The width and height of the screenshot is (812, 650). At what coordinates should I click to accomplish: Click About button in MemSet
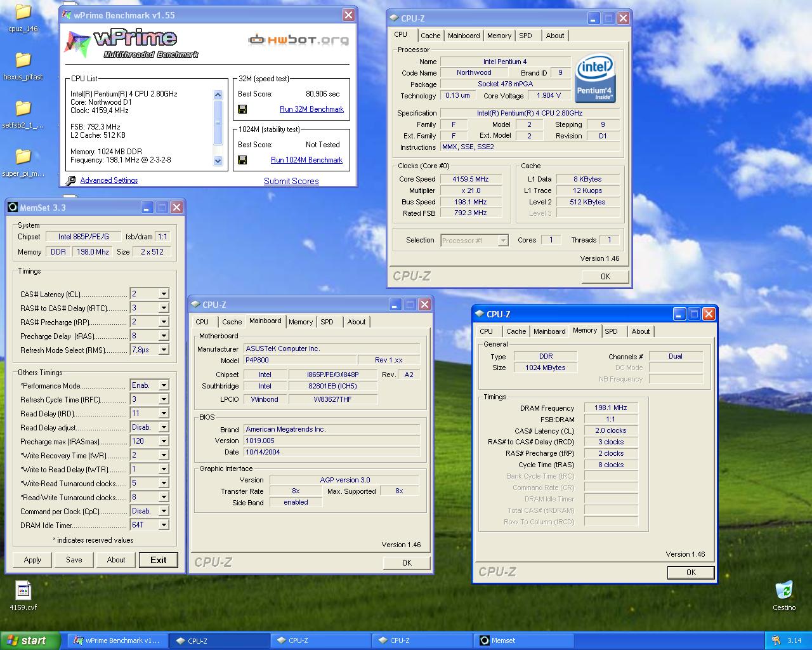116,560
